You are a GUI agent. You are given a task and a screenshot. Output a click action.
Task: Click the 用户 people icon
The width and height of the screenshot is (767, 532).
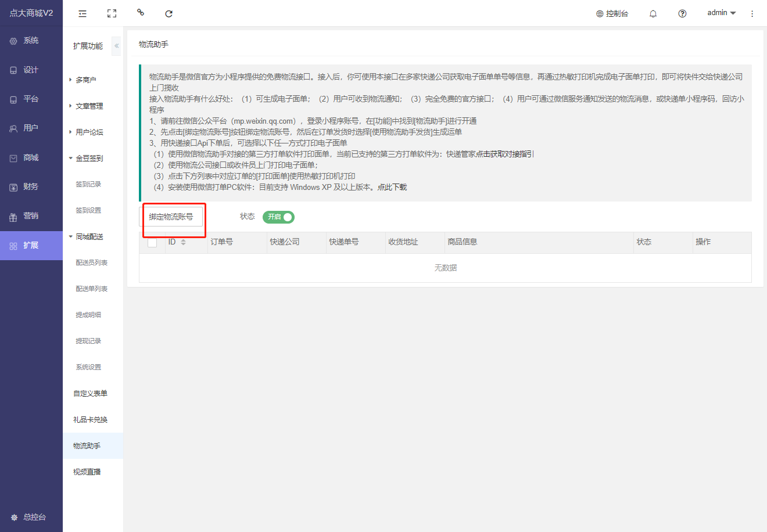(x=13, y=128)
